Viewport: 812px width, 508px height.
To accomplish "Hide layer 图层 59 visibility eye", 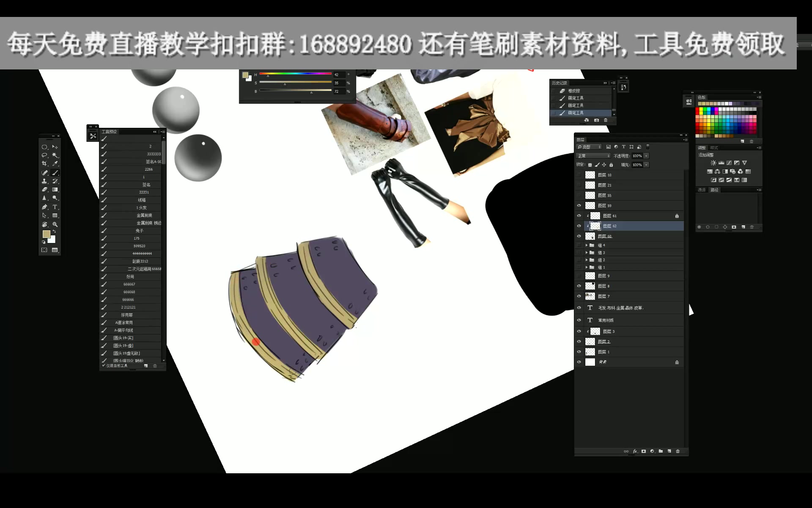I will click(x=579, y=206).
